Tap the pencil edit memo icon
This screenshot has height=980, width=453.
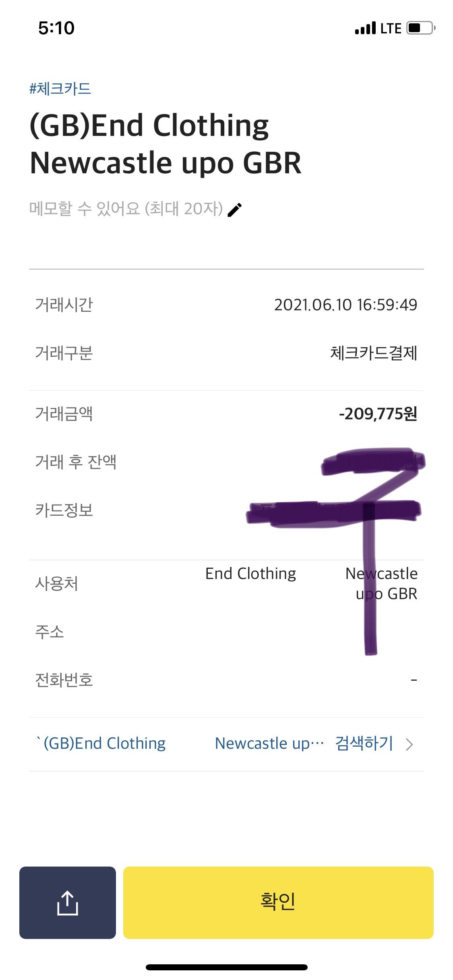click(x=235, y=210)
